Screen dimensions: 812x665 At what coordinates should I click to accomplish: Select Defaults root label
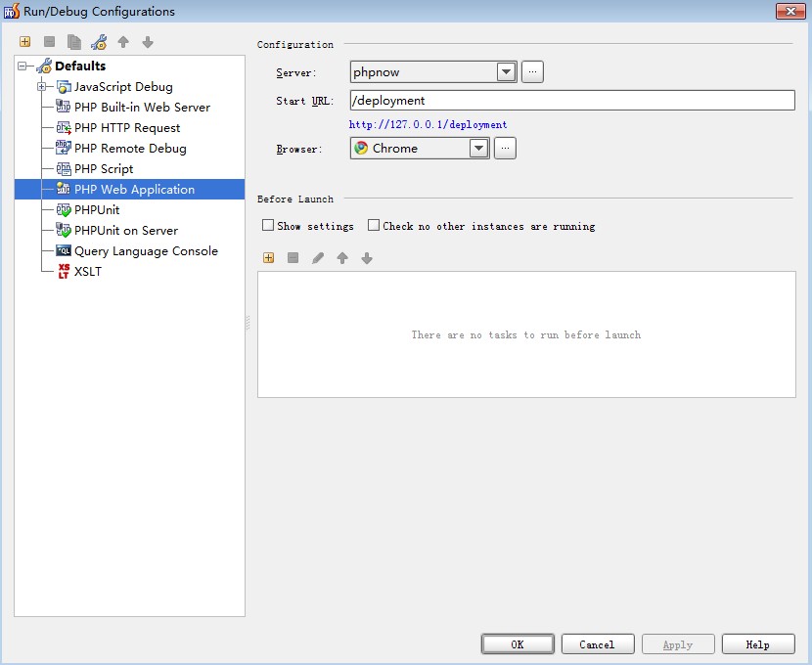coord(80,66)
